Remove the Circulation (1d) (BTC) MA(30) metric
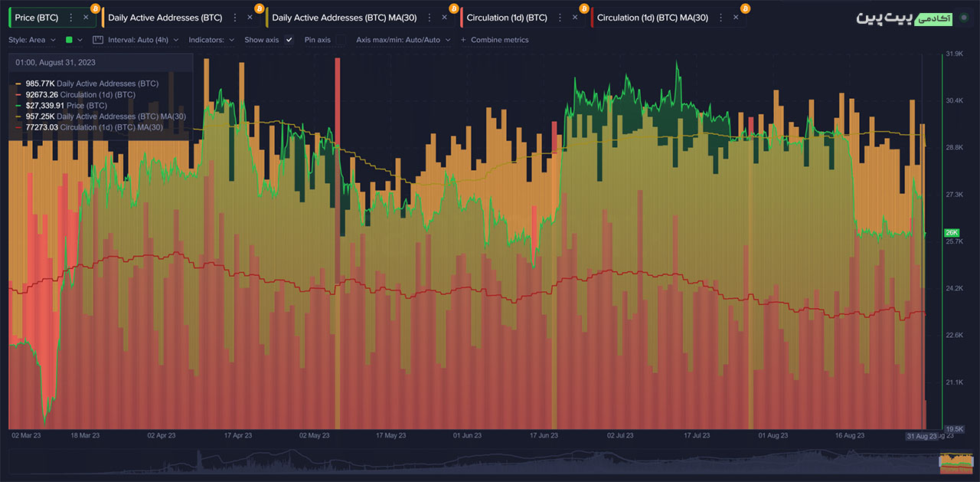Image resolution: width=980 pixels, height=482 pixels. 736,17
